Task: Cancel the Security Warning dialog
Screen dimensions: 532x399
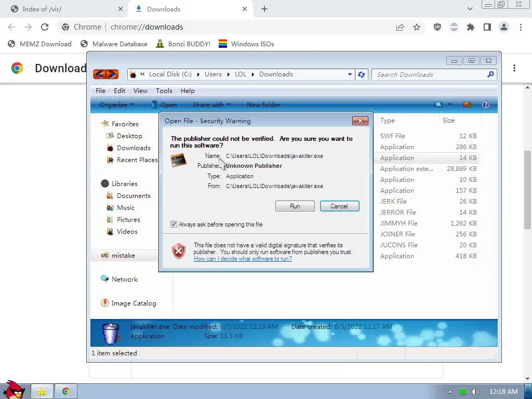Action: [339, 206]
